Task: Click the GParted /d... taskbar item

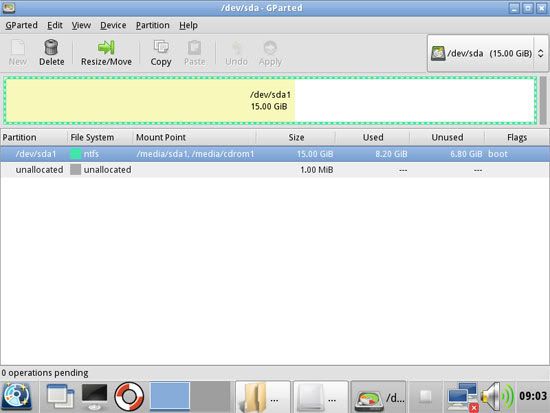Action: pyautogui.click(x=378, y=397)
